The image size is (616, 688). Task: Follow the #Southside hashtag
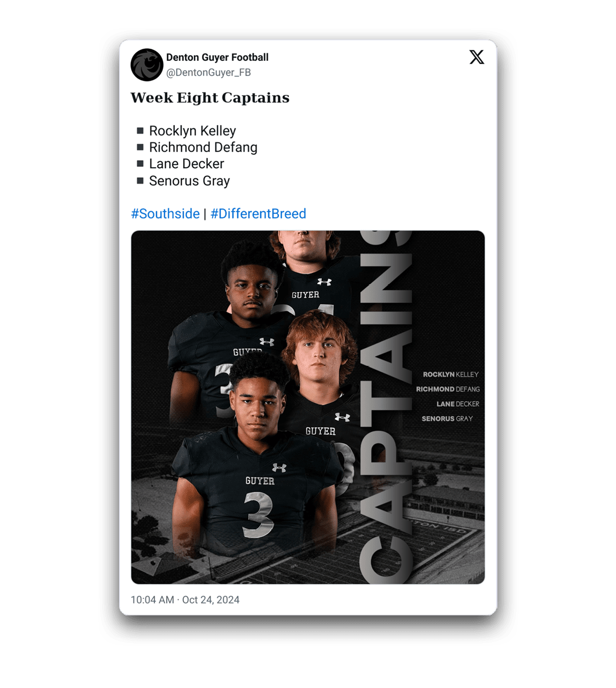point(166,214)
